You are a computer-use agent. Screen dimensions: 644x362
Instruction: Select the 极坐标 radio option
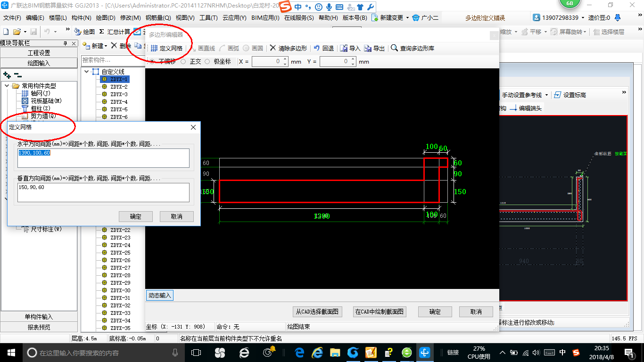pyautogui.click(x=207, y=61)
